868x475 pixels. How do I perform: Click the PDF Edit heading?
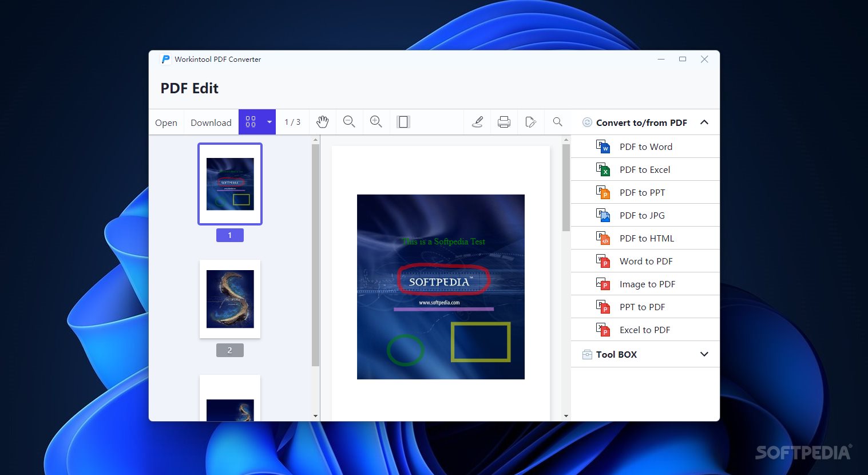(x=189, y=88)
